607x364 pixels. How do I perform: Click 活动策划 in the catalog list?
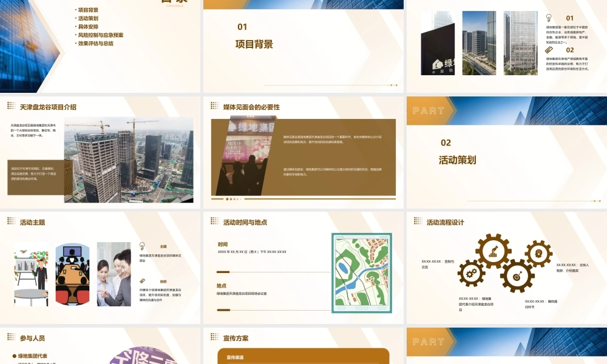pos(88,18)
